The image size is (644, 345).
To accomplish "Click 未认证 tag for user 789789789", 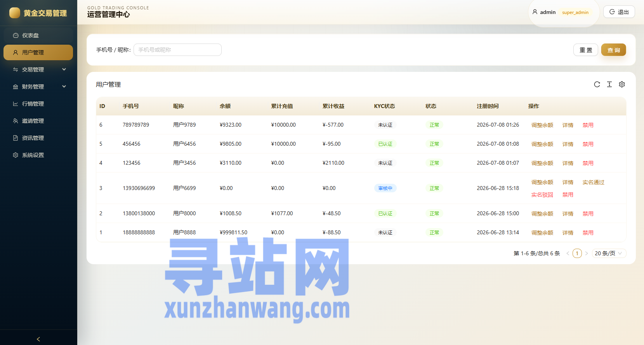I will coord(385,125).
